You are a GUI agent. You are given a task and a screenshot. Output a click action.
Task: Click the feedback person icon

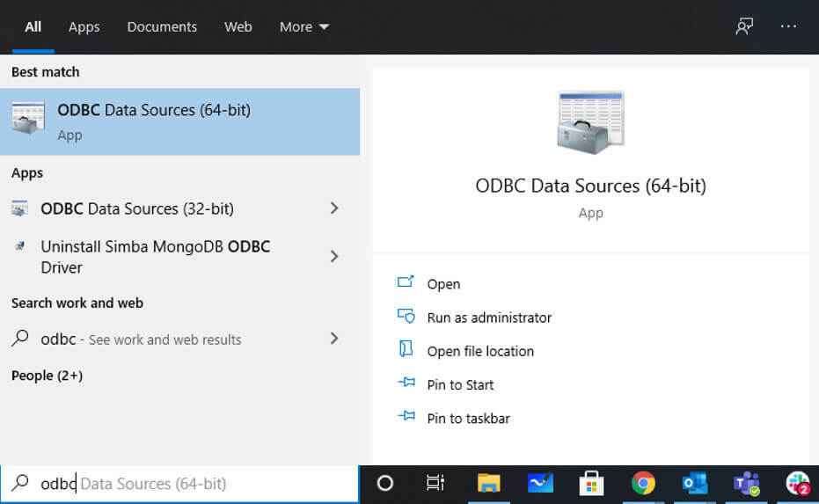(x=744, y=26)
